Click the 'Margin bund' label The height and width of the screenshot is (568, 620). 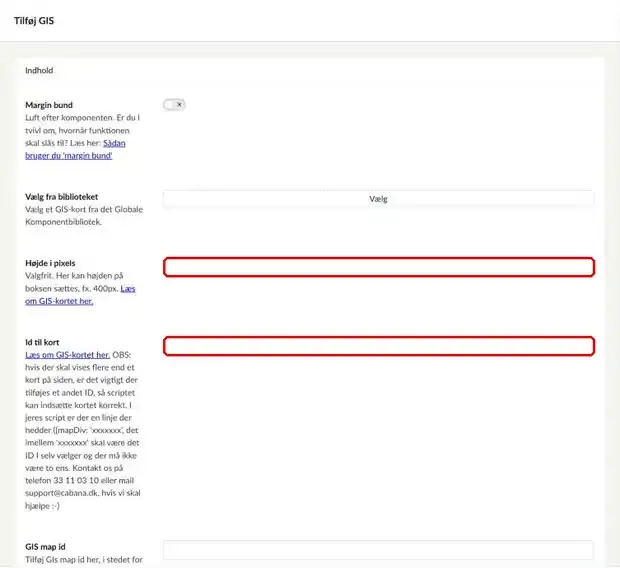pos(49,105)
